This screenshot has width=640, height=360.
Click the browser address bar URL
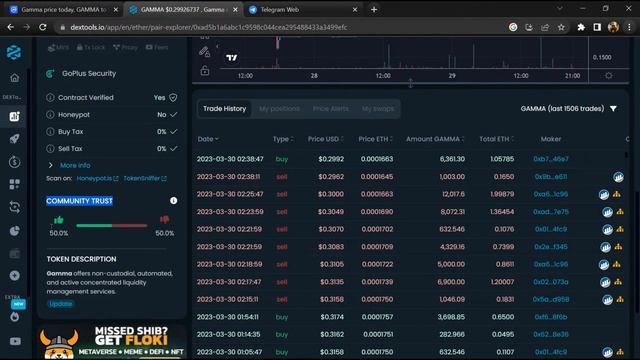click(209, 27)
